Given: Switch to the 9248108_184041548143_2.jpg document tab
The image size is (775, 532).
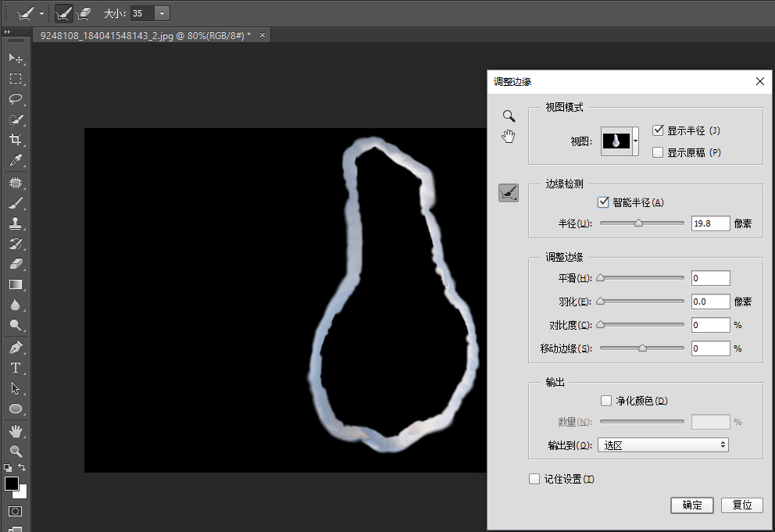Looking at the screenshot, I should [146, 36].
